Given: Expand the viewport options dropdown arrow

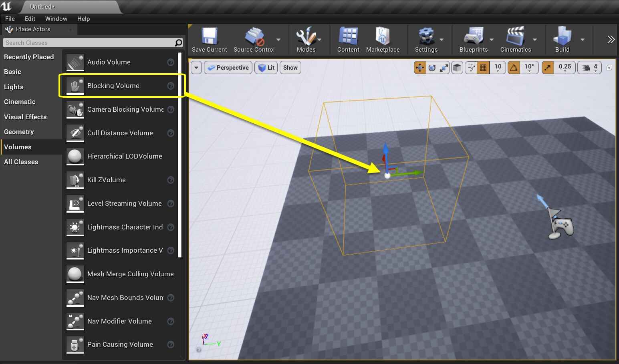Looking at the screenshot, I should click(x=196, y=68).
